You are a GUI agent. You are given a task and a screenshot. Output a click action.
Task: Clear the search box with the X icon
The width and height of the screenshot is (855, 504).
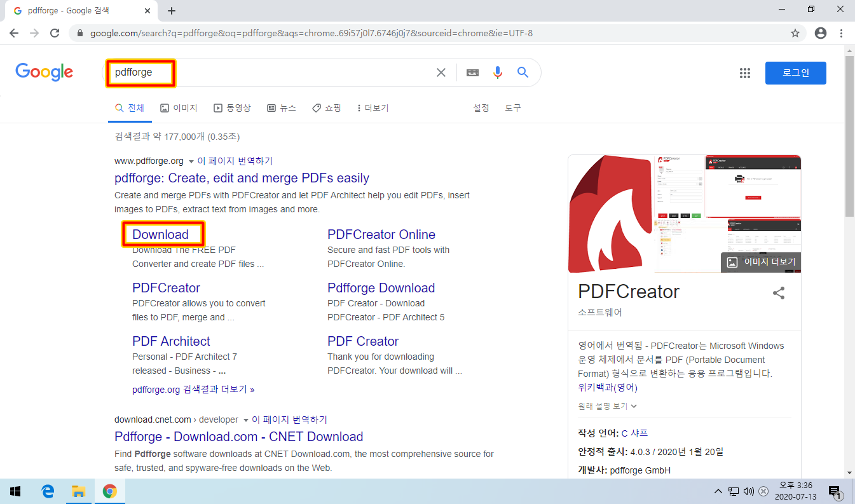[441, 72]
